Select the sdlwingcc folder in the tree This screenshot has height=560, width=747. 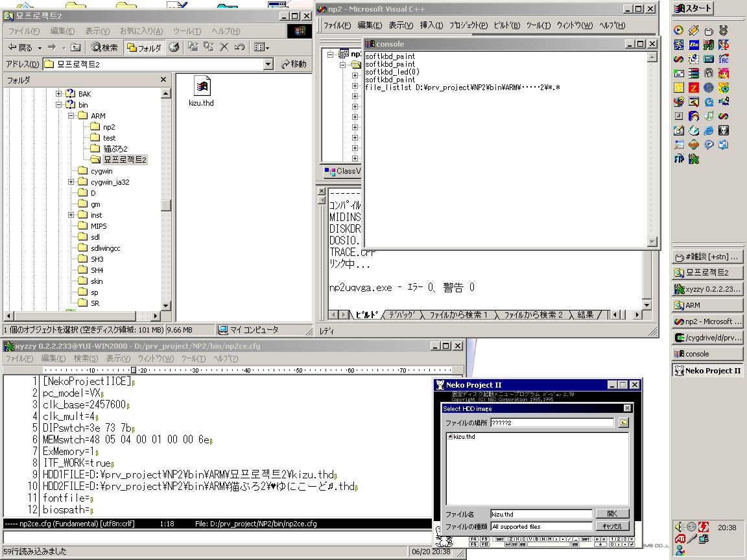click(105, 248)
